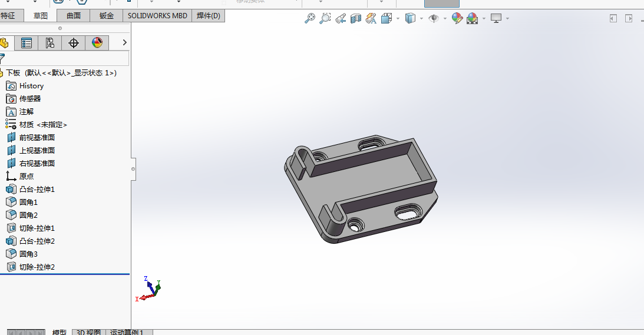644x335 pixels.
Task: Select the History folder
Action: pyautogui.click(x=31, y=86)
